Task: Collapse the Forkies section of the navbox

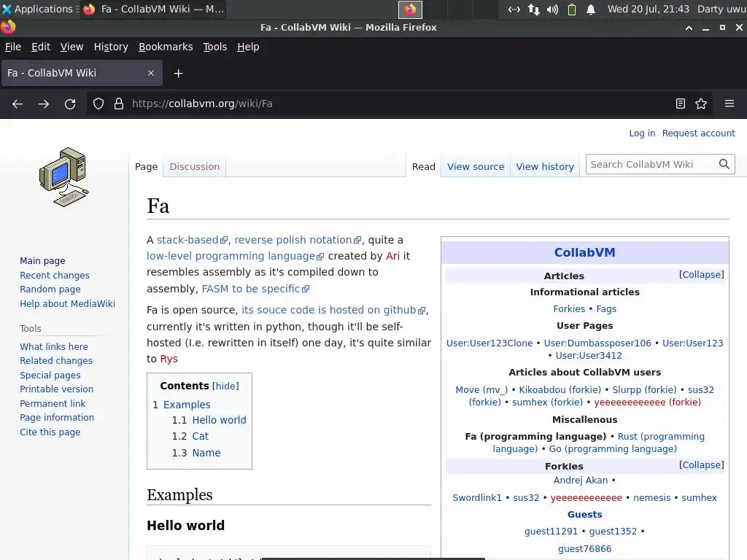Action: [701, 464]
